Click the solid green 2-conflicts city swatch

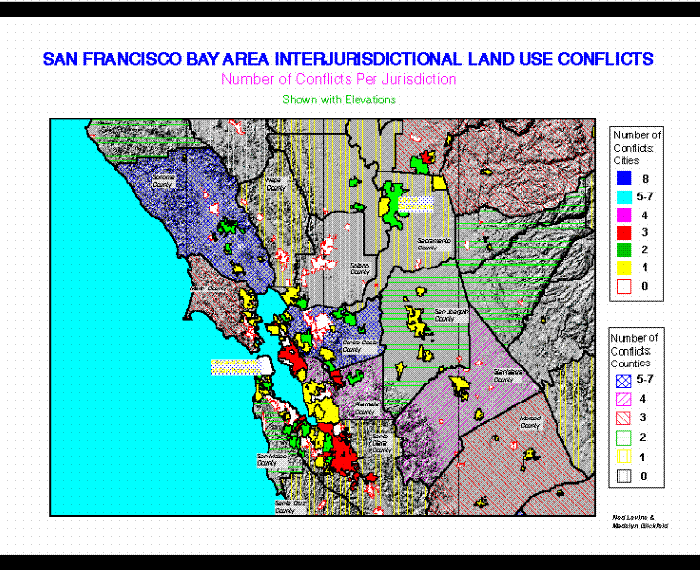[x=624, y=250]
